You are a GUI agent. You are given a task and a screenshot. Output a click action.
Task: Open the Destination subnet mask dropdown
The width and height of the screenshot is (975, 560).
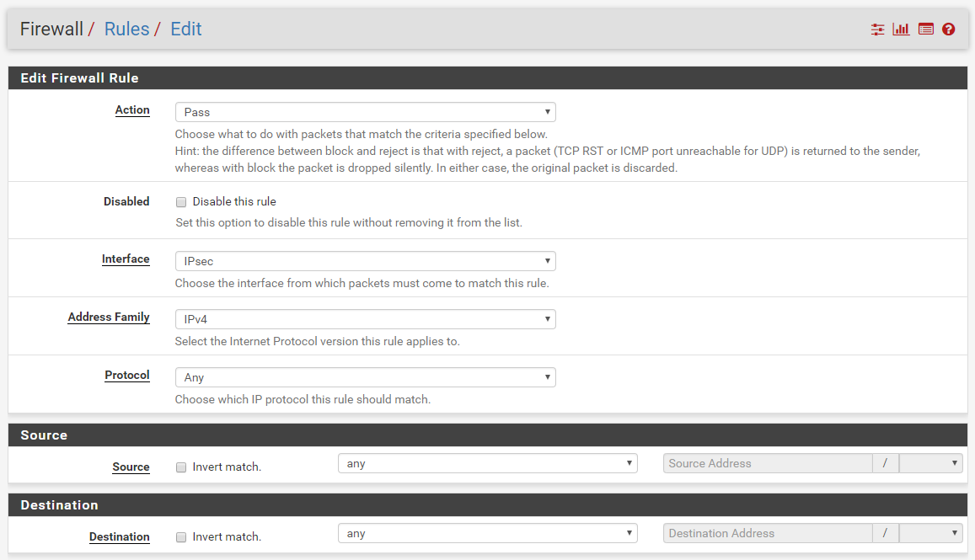pos(931,533)
